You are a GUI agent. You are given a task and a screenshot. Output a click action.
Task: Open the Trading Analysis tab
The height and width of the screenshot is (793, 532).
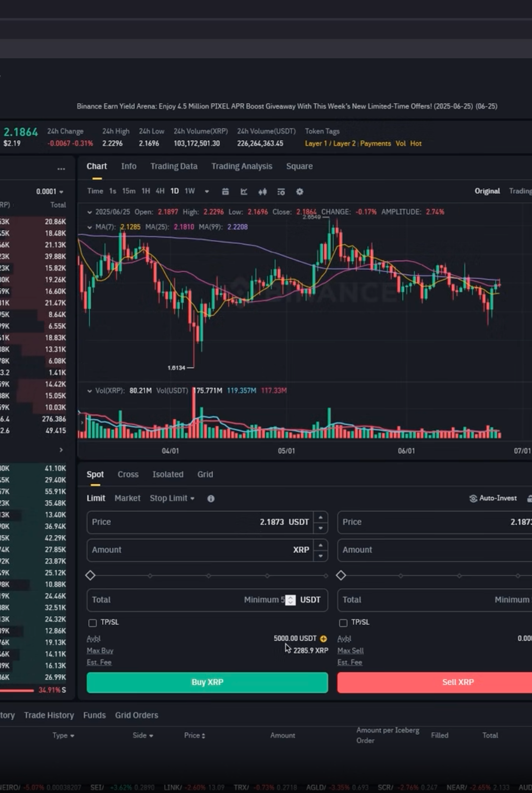(x=242, y=166)
